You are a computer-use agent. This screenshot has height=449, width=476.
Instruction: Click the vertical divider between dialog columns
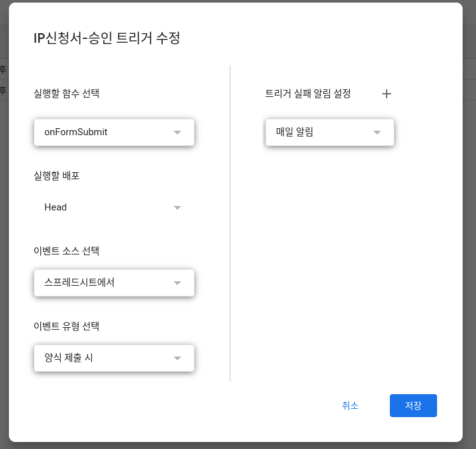point(230,223)
